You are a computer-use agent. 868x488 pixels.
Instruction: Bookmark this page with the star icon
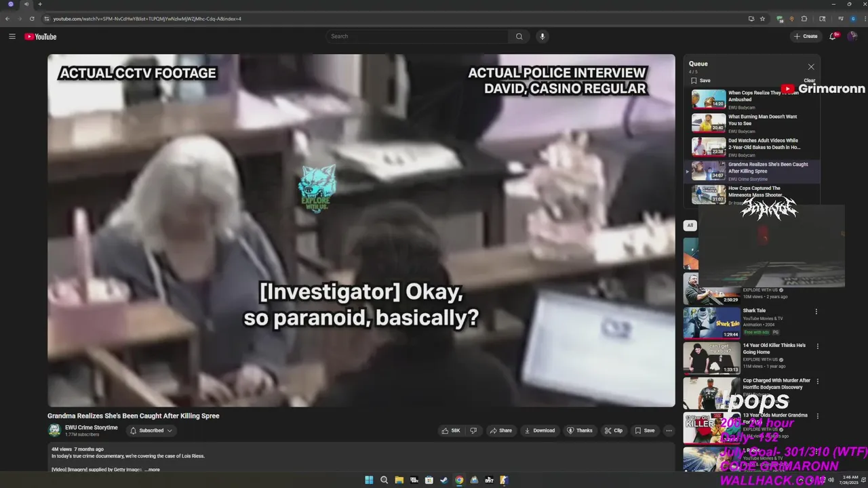763,18
